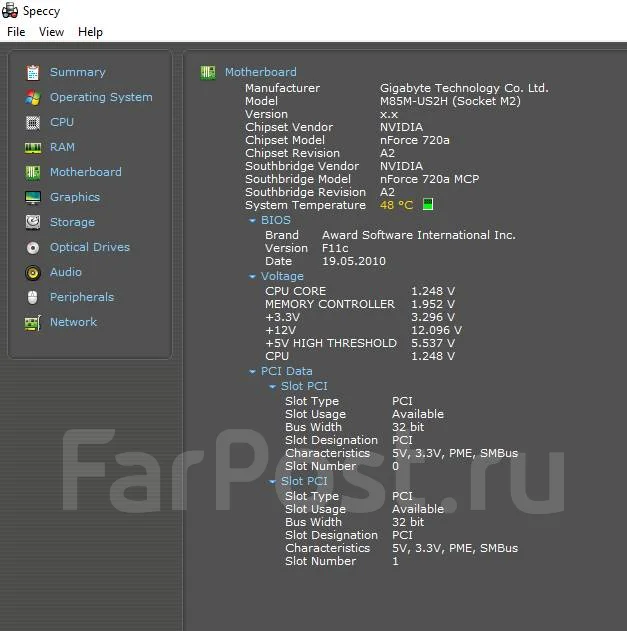Image resolution: width=627 pixels, height=631 pixels.
Task: Collapse the BIOS section arrow
Action: click(x=252, y=221)
